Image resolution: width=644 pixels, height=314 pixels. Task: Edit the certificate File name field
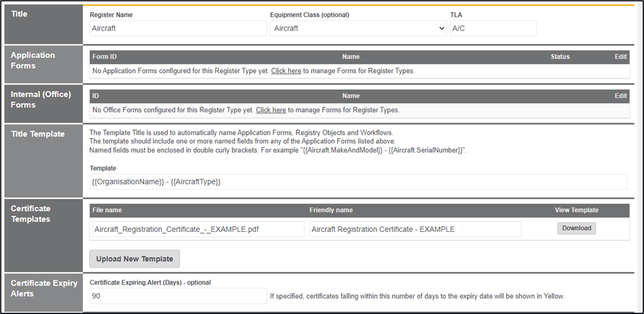point(198,229)
